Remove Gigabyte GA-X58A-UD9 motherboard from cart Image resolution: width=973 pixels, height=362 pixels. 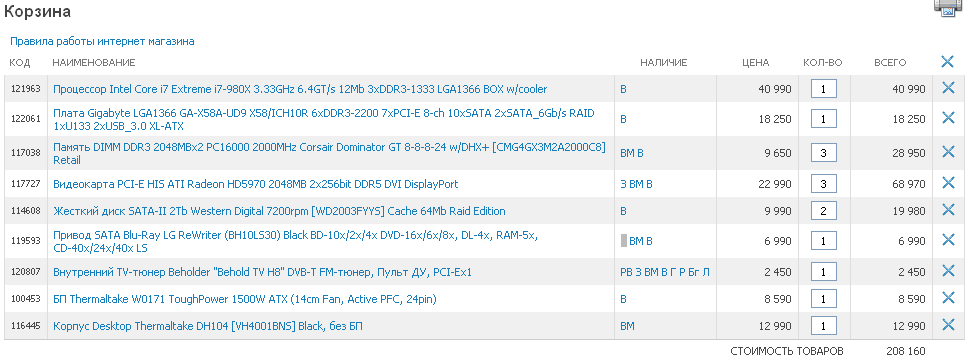[948, 118]
